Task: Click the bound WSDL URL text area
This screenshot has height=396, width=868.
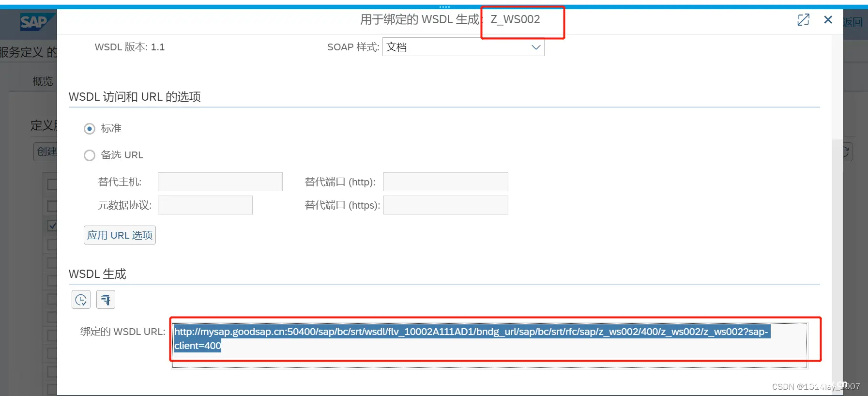Action: pyautogui.click(x=489, y=346)
